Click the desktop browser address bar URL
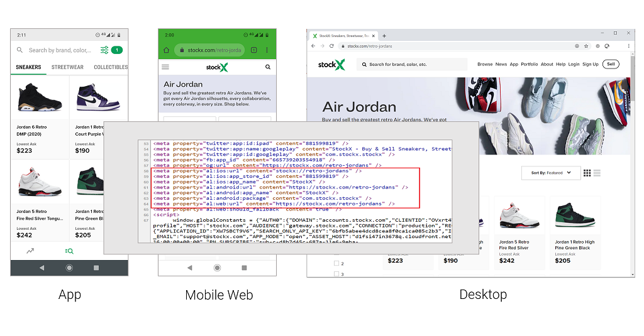Image resolution: width=644 pixels, height=336 pixels. (x=370, y=46)
